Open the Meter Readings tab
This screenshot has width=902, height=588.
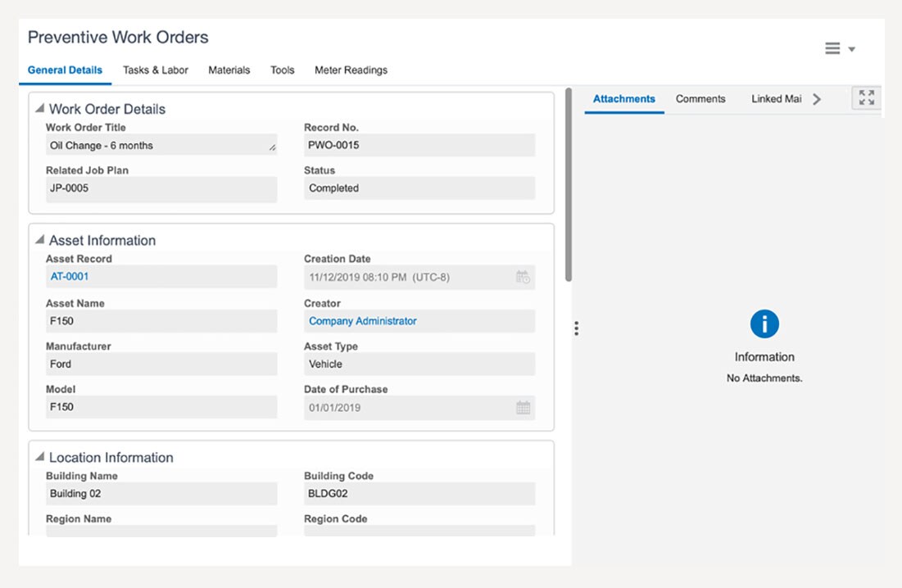351,70
